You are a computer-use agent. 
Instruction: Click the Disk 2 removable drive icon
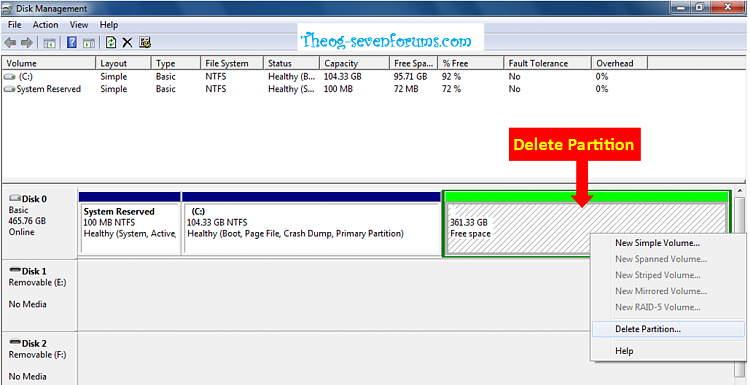click(x=15, y=343)
